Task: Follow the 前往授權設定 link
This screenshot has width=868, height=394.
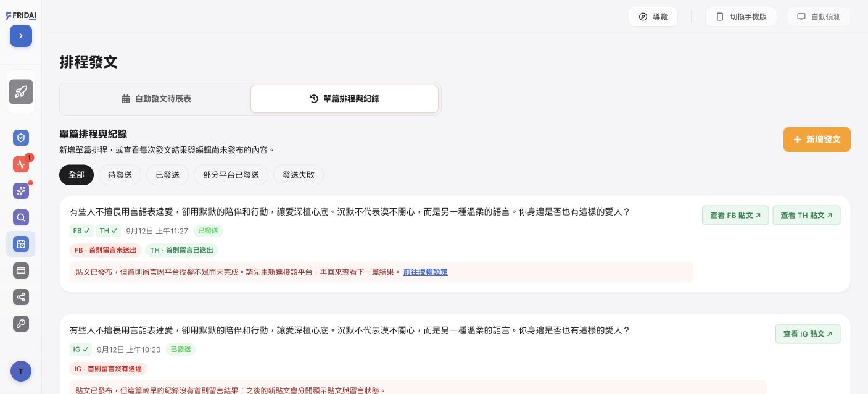Action: coord(426,272)
